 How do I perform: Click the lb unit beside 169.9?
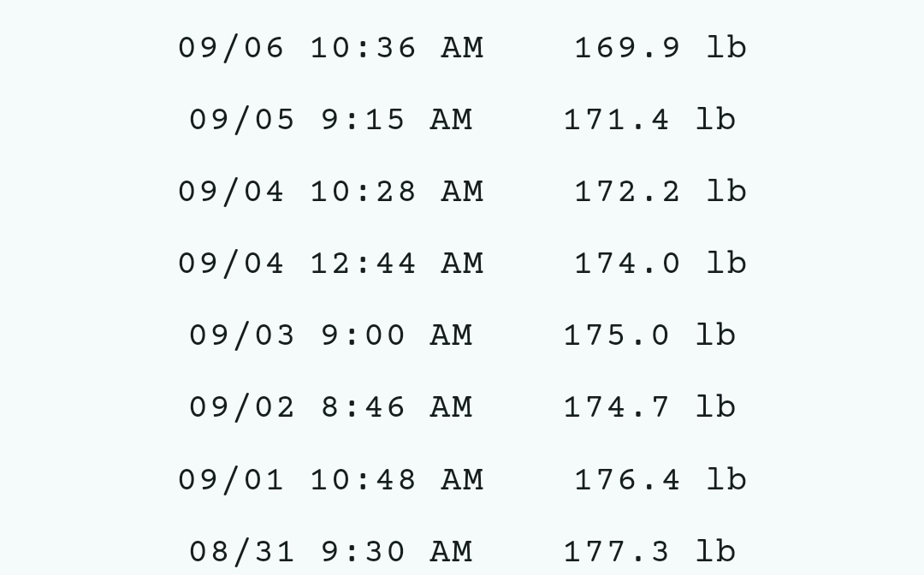click(727, 47)
